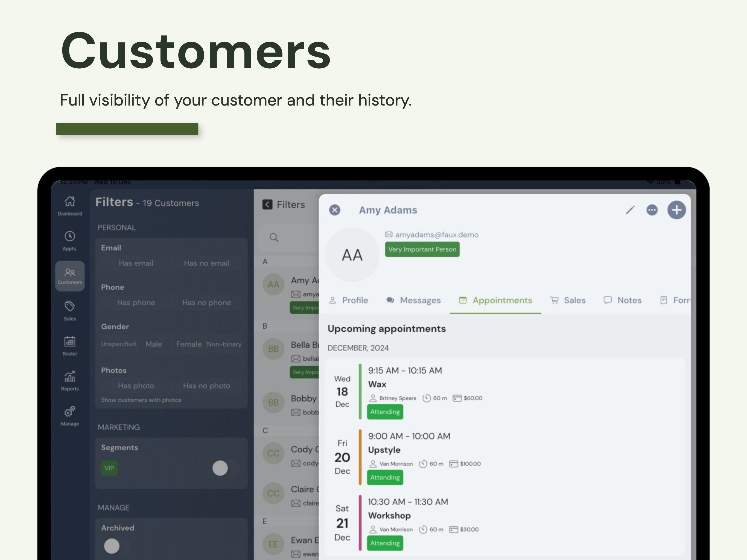
Task: Select the Has no phone filter
Action: click(207, 303)
